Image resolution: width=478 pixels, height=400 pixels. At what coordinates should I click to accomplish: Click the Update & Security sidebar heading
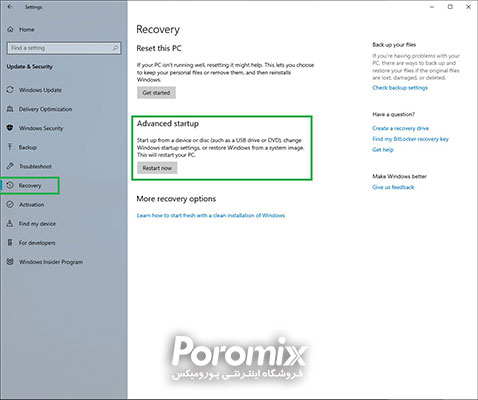[x=30, y=67]
